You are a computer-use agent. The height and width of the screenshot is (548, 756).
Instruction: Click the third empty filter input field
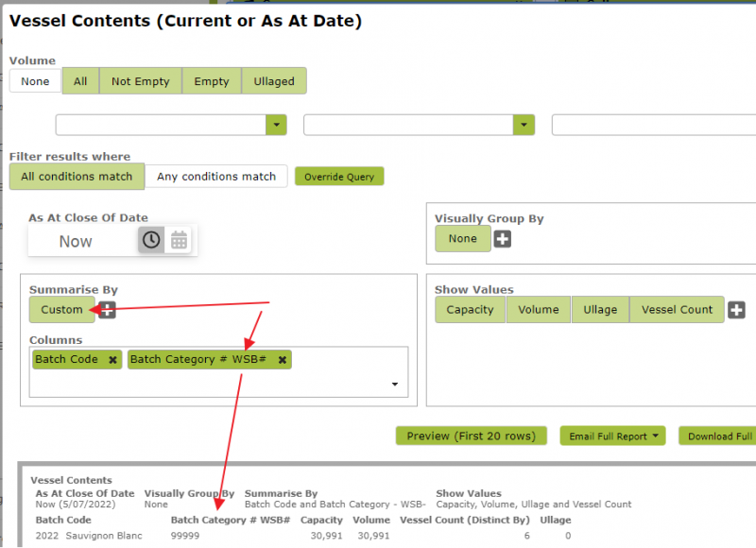[x=652, y=125]
